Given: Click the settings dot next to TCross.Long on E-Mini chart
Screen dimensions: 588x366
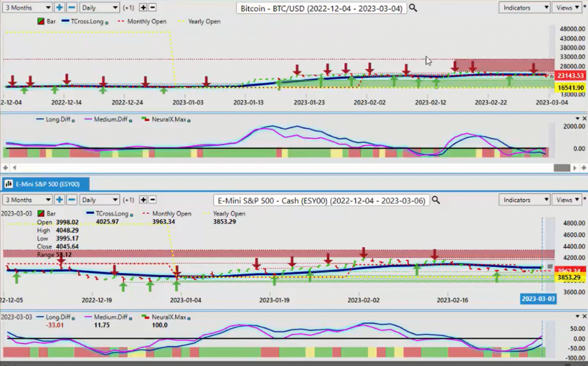Looking at the screenshot, I should click(131, 215).
